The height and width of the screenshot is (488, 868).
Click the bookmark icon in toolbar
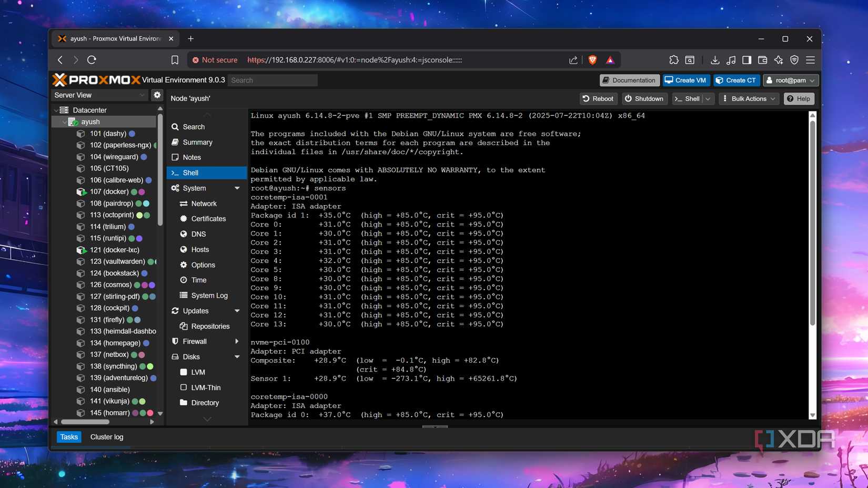point(175,60)
